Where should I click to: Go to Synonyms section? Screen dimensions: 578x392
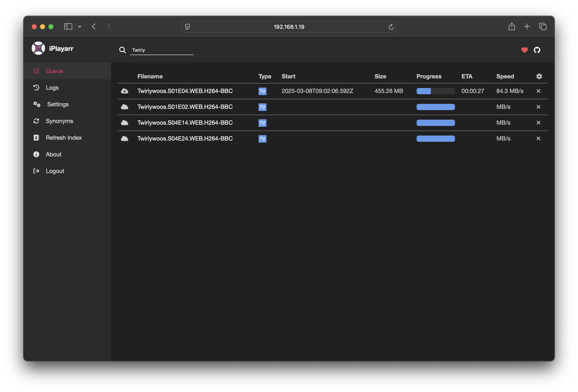[59, 121]
